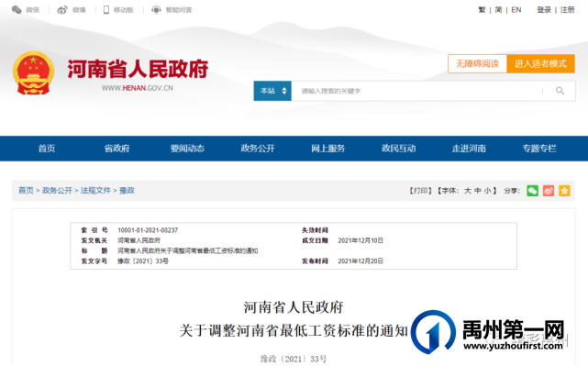Open the 要闻动态 navigation tab

[187, 148]
